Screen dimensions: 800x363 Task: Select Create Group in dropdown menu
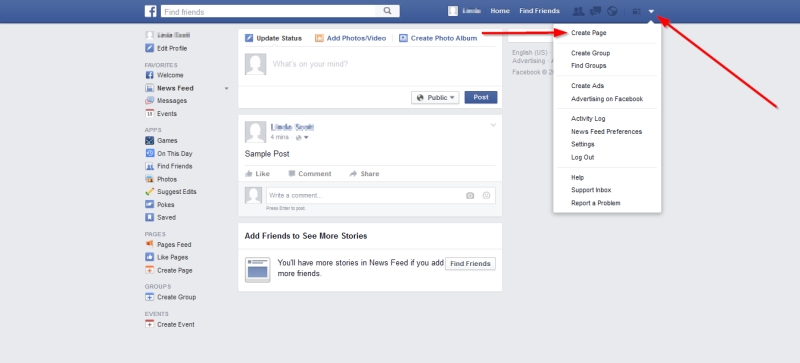coord(590,53)
